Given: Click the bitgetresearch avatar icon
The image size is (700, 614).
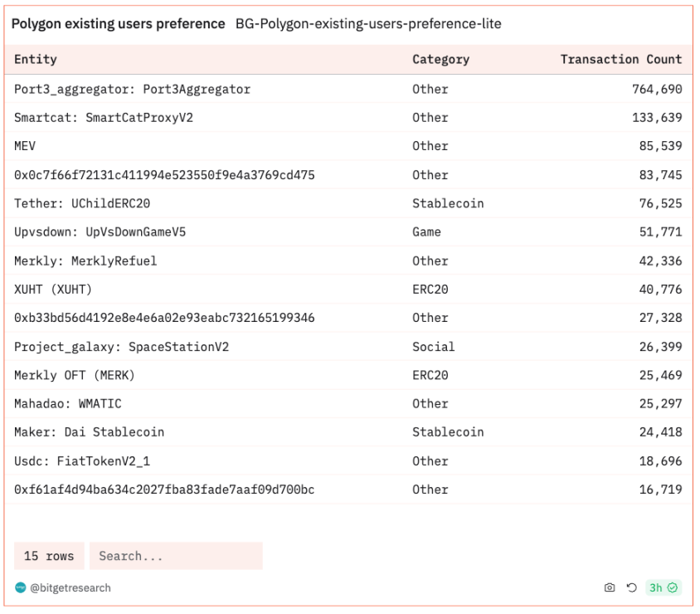Looking at the screenshot, I should [20, 588].
